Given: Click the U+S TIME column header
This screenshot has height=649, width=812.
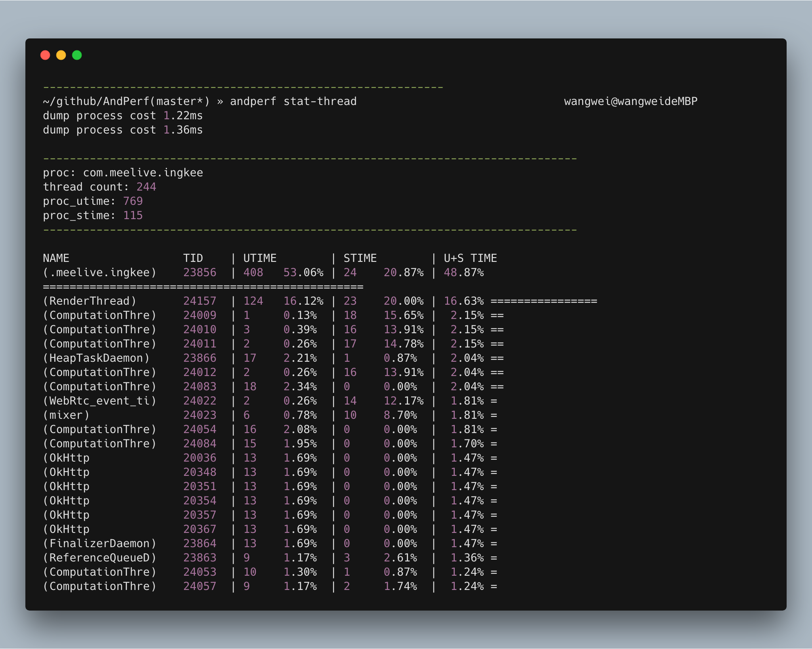Looking at the screenshot, I should tap(470, 258).
